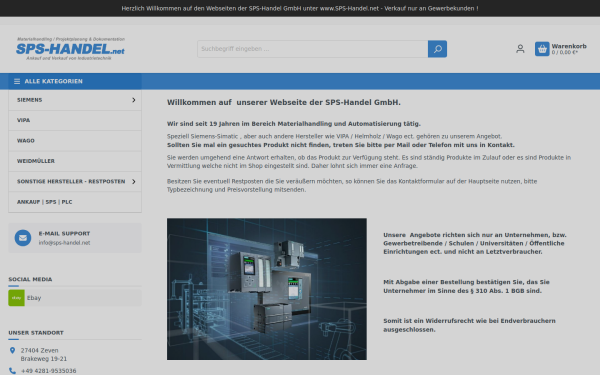Image resolution: width=600 pixels, height=375 pixels.
Task: Click the Siemens PLC automation image
Action: [x=267, y=289]
